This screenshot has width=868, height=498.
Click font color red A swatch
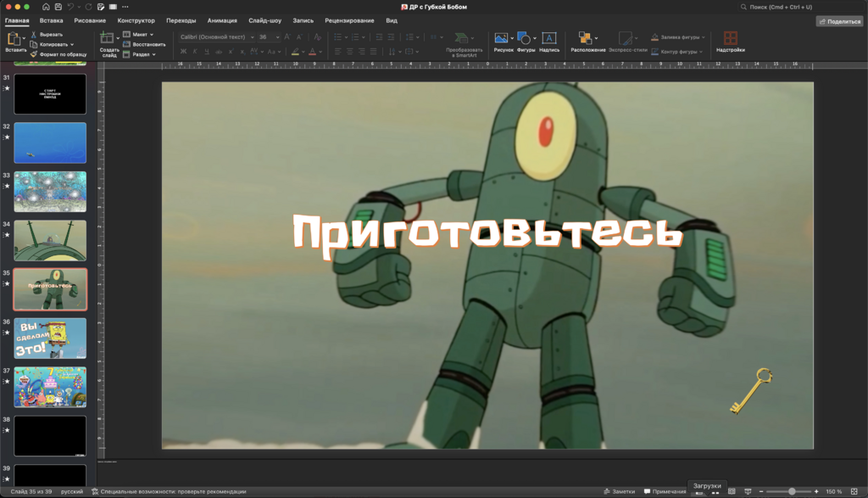click(312, 52)
